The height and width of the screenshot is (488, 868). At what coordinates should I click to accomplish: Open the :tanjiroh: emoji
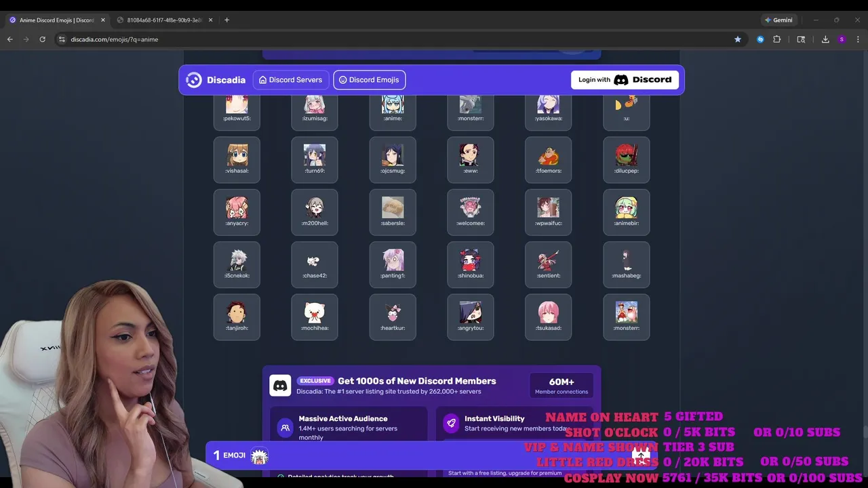coord(237,317)
